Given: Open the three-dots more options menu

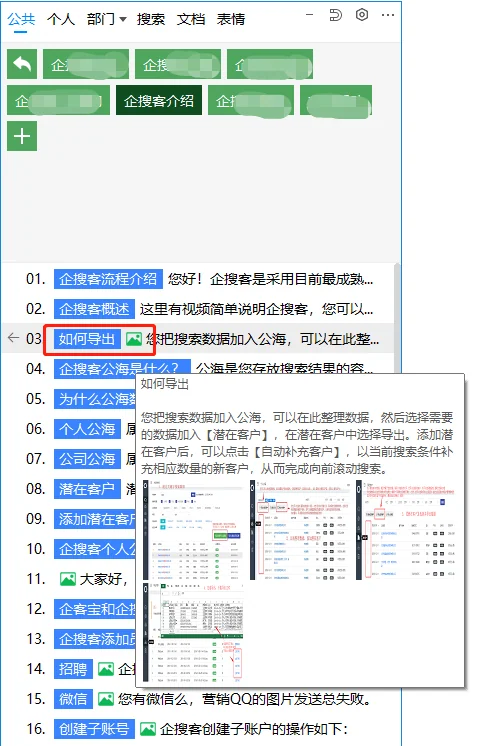Looking at the screenshot, I should click(x=388, y=15).
